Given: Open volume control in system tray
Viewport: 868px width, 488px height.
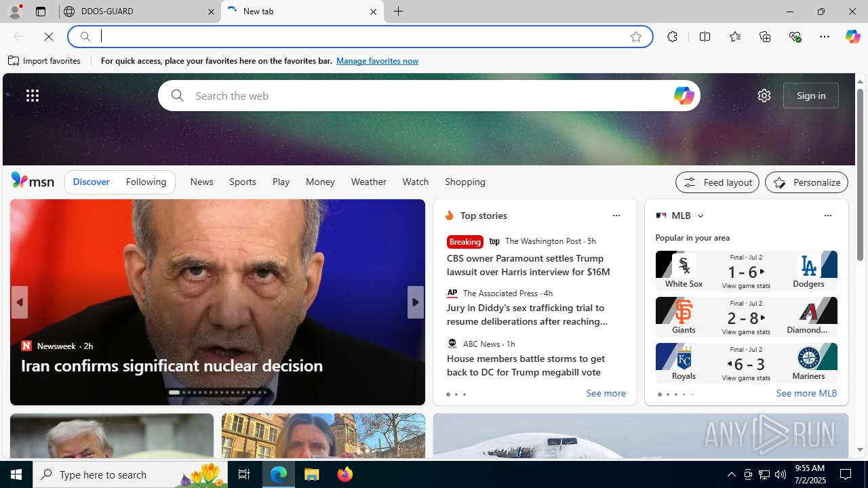Looking at the screenshot, I should 781,474.
